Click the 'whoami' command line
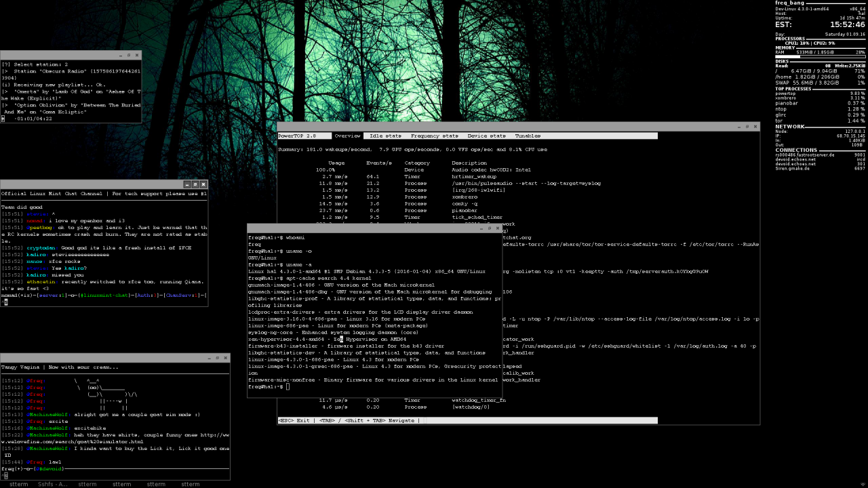 point(277,238)
